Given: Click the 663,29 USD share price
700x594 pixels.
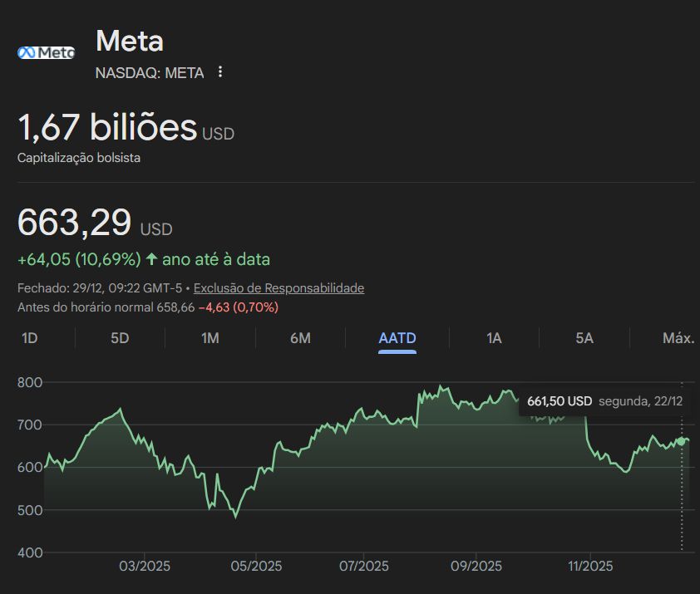Looking at the screenshot, I should click(75, 223).
